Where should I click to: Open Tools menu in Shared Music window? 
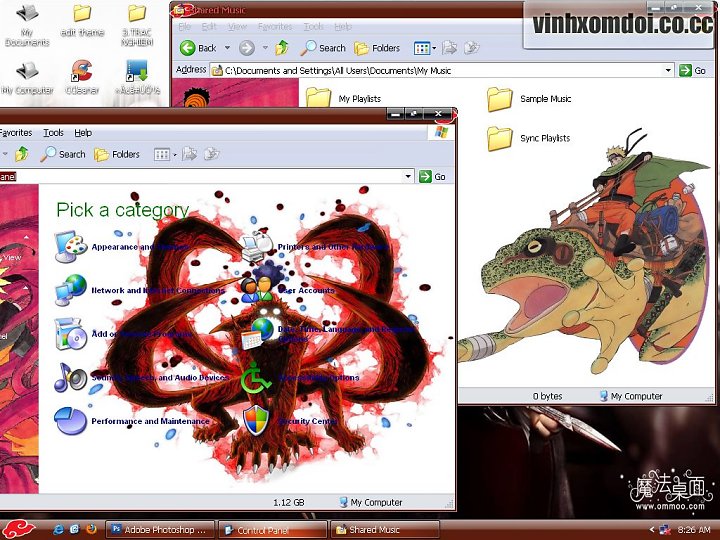point(314,27)
